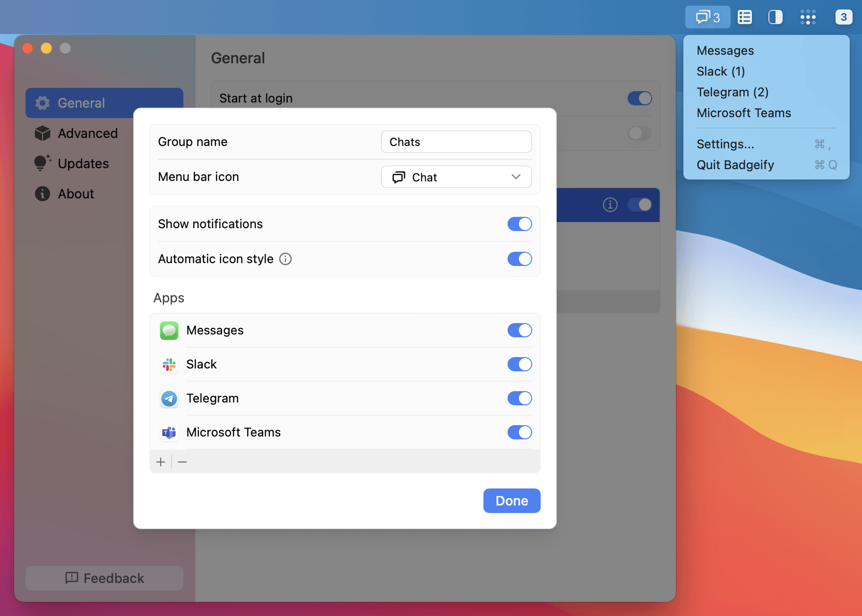Choose Quit Badgeify from the menu
Image resolution: width=862 pixels, height=616 pixels.
click(766, 165)
